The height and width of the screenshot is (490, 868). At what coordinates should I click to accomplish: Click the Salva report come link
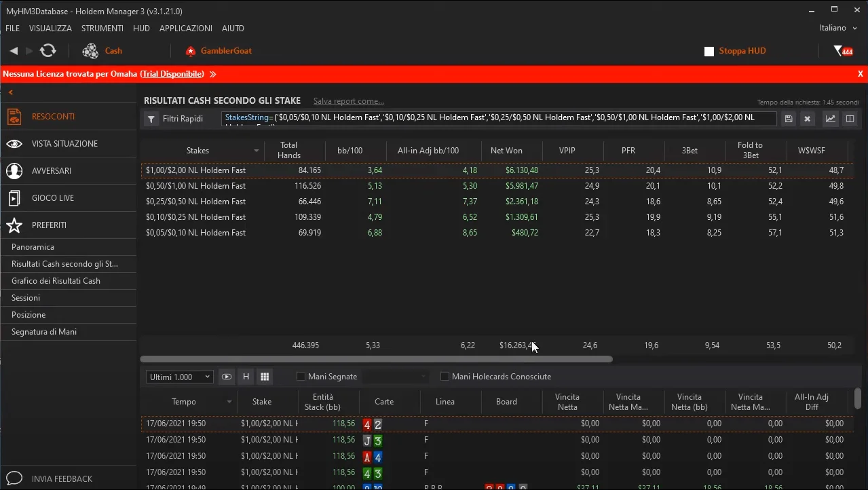pos(348,101)
